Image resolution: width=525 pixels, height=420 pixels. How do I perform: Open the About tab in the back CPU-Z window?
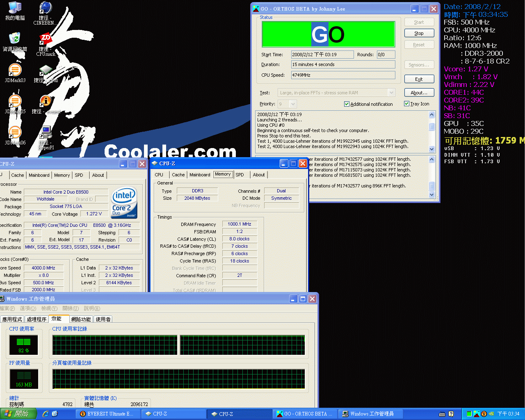98,175
